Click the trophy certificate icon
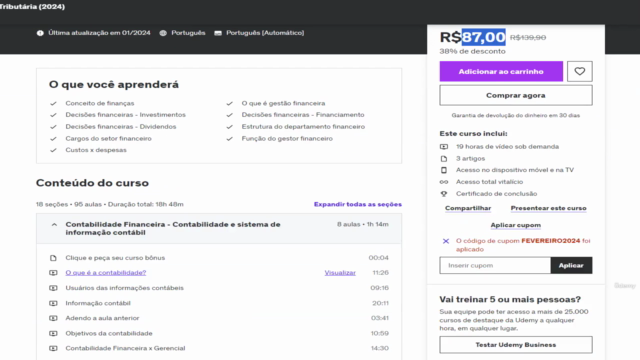The height and width of the screenshot is (360, 640). tap(444, 194)
